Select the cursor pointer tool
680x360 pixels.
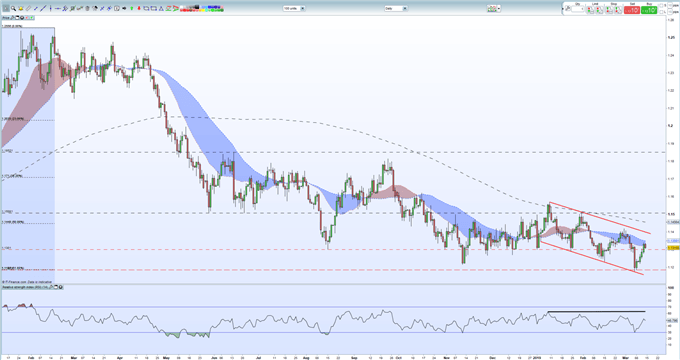click(x=6, y=8)
